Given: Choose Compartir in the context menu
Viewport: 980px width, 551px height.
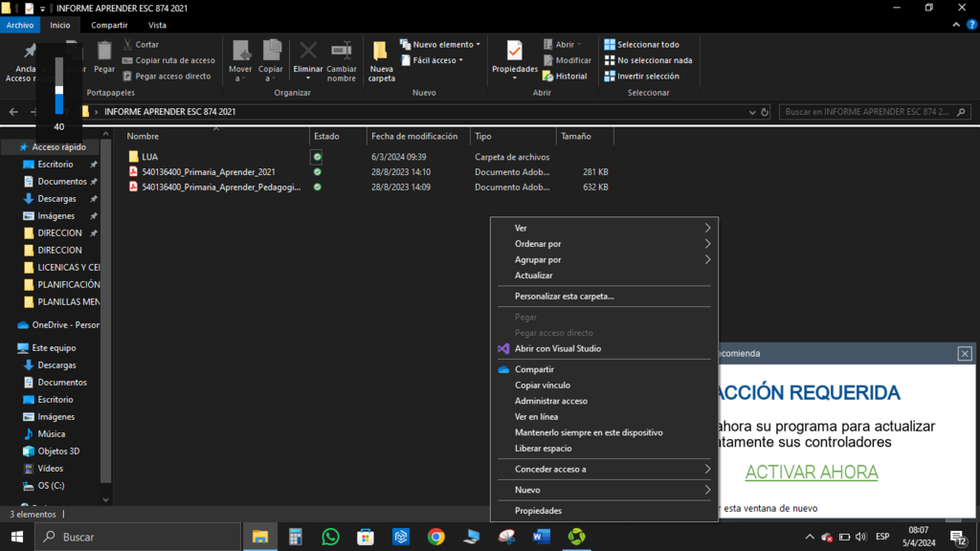Looking at the screenshot, I should click(x=605, y=369).
